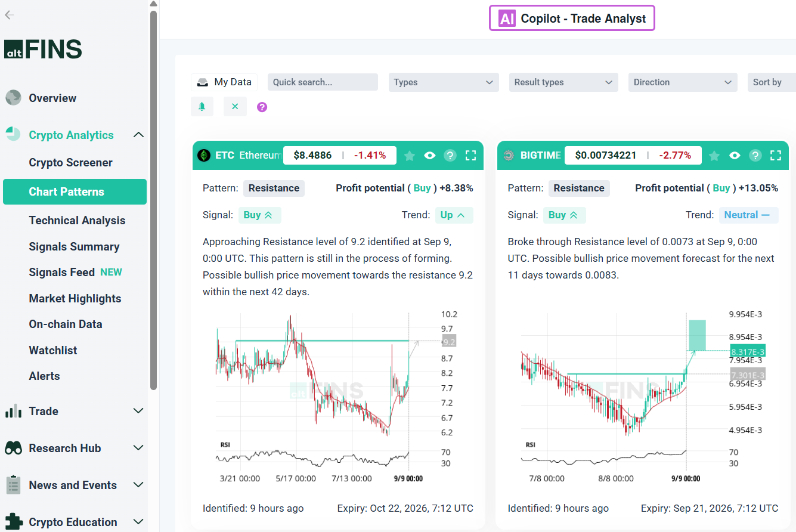Click help icon on BIGTIME card header
The image size is (796, 532).
755,156
